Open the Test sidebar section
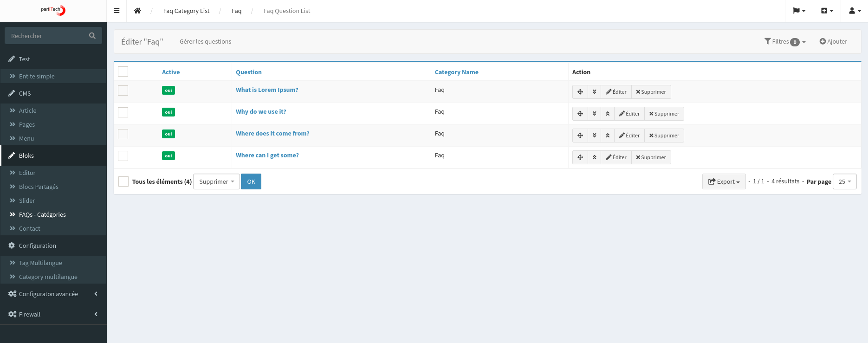Image resolution: width=868 pixels, height=343 pixels. (x=53, y=59)
